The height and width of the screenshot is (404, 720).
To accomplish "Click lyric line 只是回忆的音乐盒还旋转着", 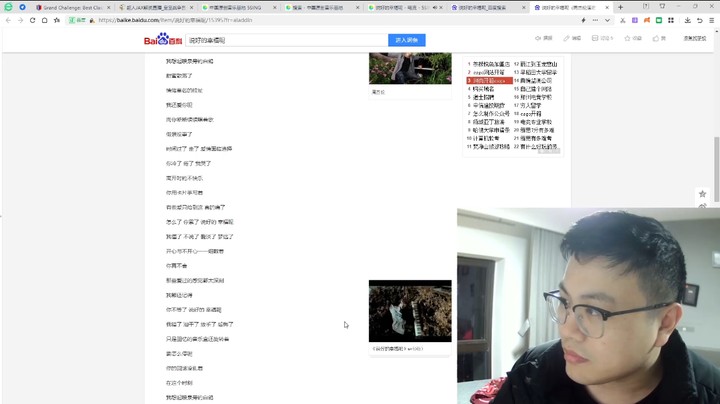I will [x=197, y=339].
